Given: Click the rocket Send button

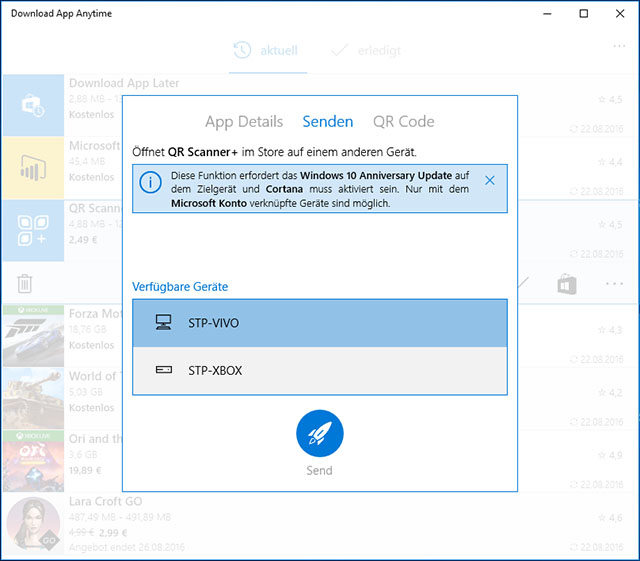Looking at the screenshot, I should [x=320, y=433].
